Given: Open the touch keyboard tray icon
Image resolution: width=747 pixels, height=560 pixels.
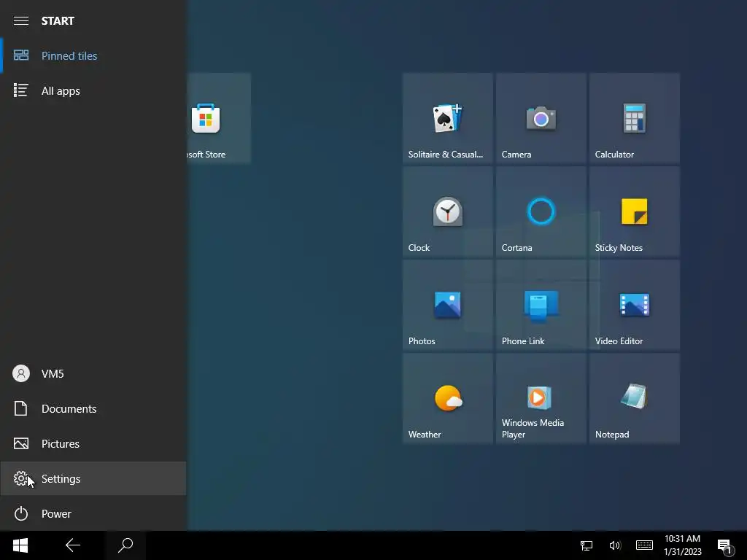Looking at the screenshot, I should pyautogui.click(x=644, y=545).
